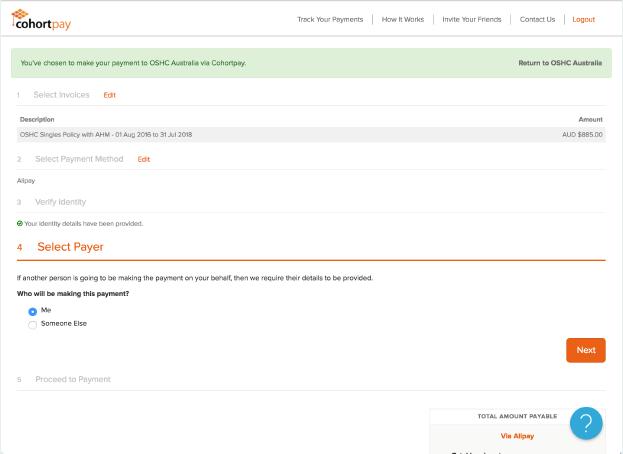Viewport: 623px width, 454px height.
Task: Open How It Works page
Action: coord(403,19)
